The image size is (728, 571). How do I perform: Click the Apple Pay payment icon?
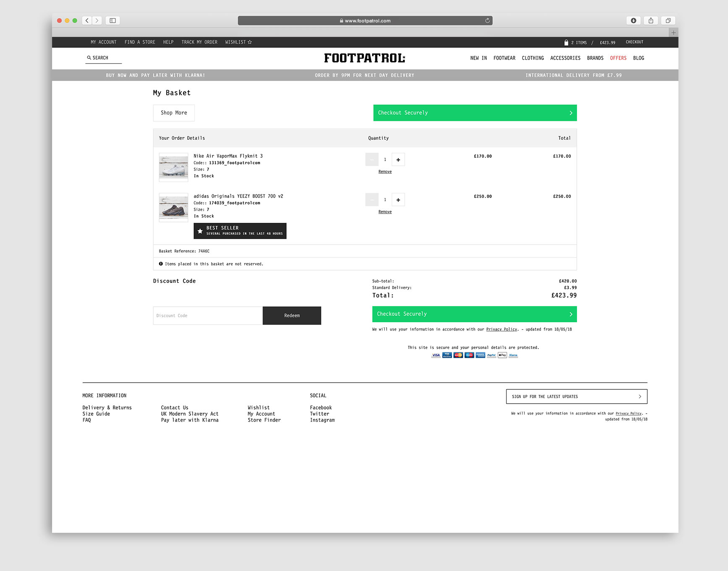click(502, 355)
